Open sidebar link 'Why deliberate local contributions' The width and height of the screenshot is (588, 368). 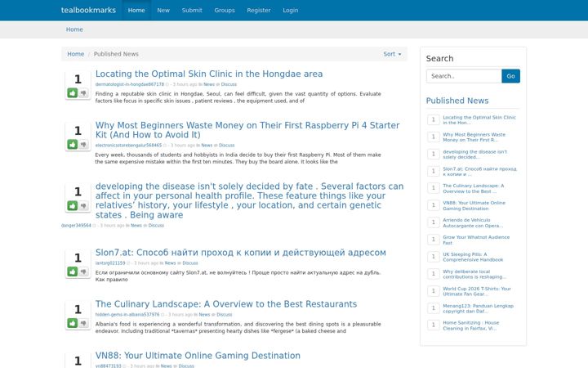(474, 274)
